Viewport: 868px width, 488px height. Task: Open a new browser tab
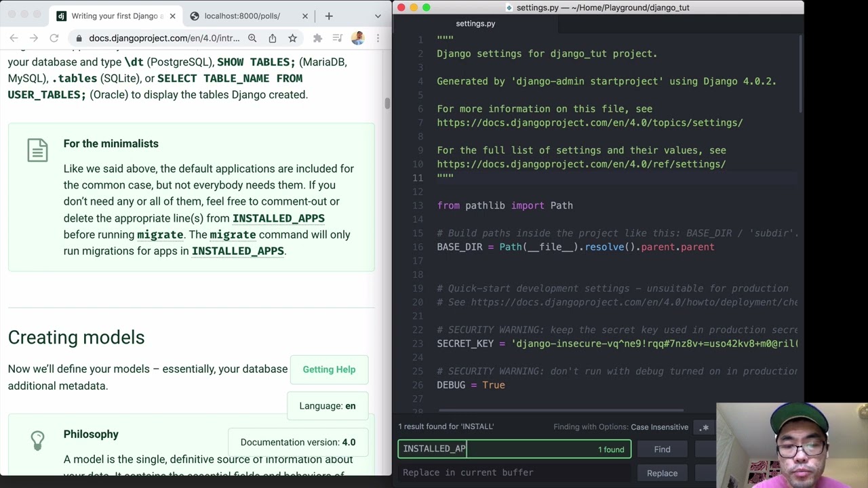pyautogui.click(x=329, y=16)
